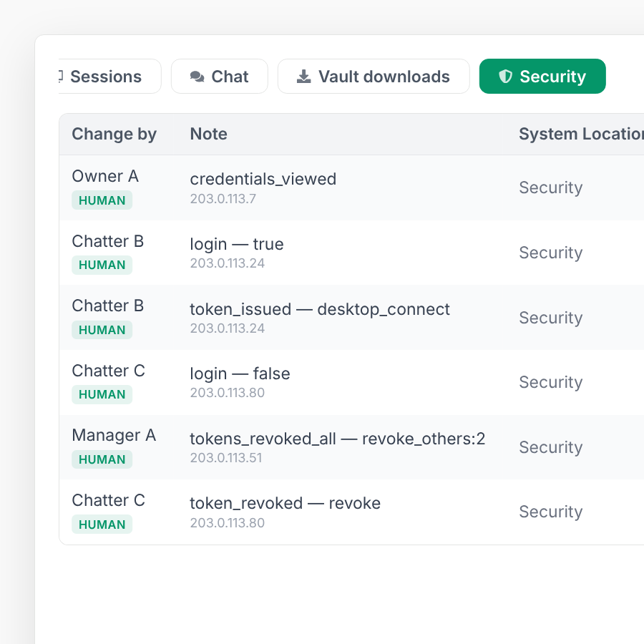Screen dimensions: 644x644
Task: Click token_issued — desktop_connect note
Action: [320, 309]
